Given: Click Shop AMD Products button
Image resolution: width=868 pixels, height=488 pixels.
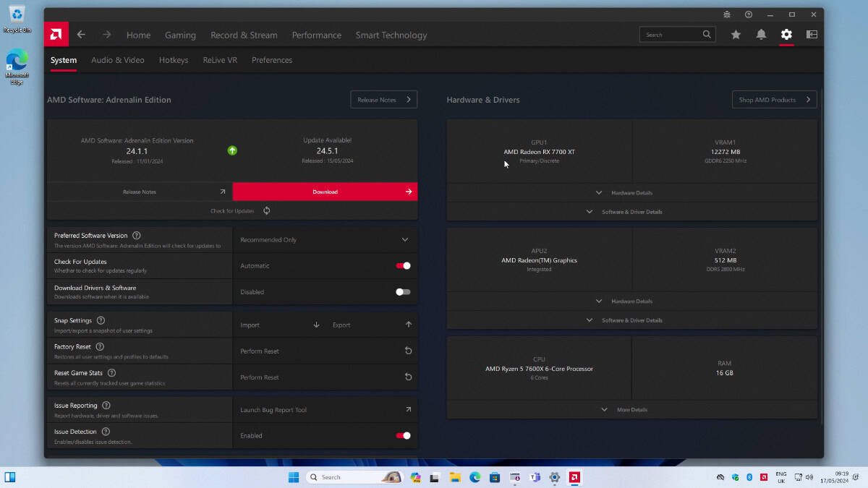Looking at the screenshot, I should click(775, 100).
